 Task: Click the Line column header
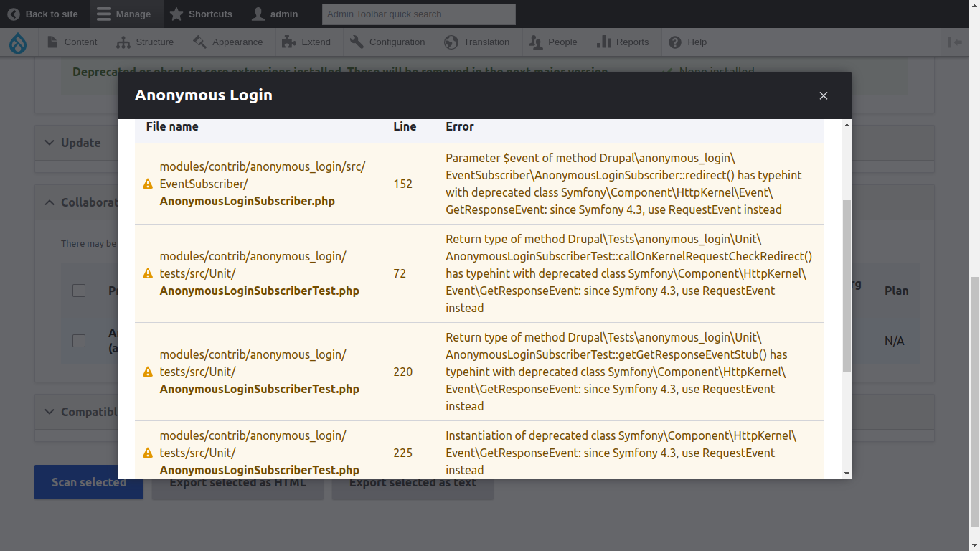(x=405, y=126)
